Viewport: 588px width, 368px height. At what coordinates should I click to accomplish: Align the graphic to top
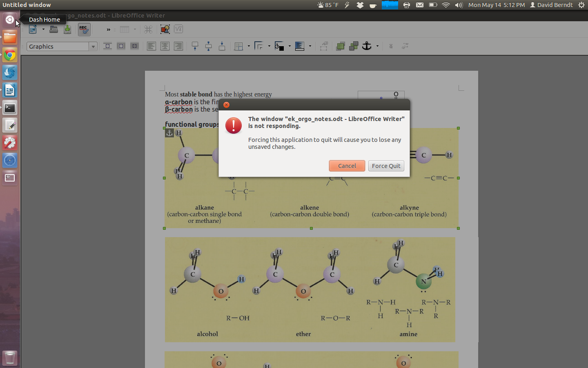click(195, 46)
